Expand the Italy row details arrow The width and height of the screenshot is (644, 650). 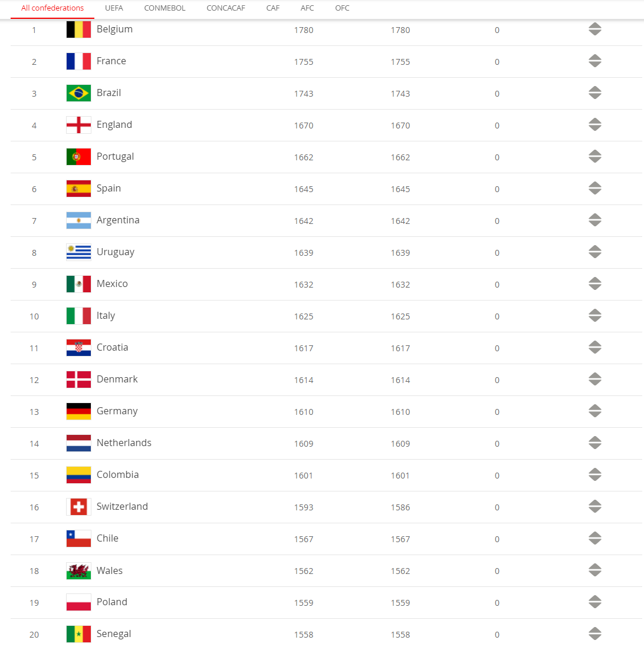coord(595,315)
